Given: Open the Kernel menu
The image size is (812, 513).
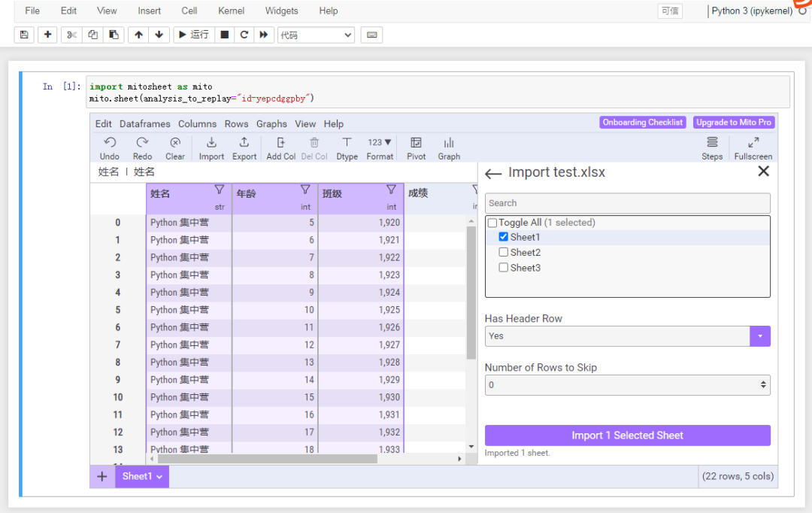Looking at the screenshot, I should 231,11.
